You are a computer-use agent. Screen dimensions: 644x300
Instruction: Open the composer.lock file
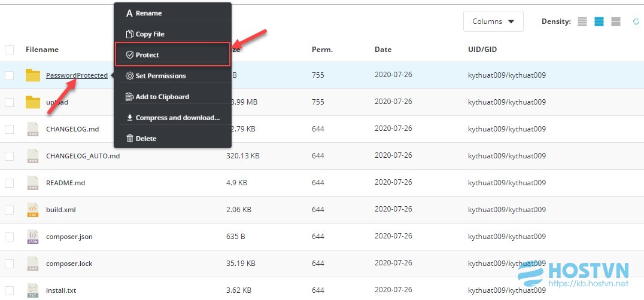[69, 264]
